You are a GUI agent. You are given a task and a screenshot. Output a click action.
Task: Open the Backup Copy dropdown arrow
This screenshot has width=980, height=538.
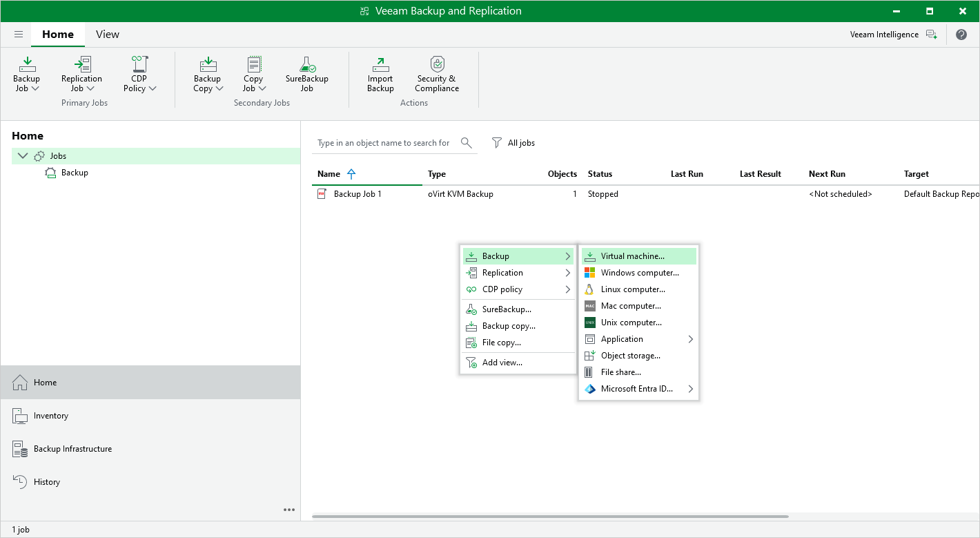[x=219, y=88]
